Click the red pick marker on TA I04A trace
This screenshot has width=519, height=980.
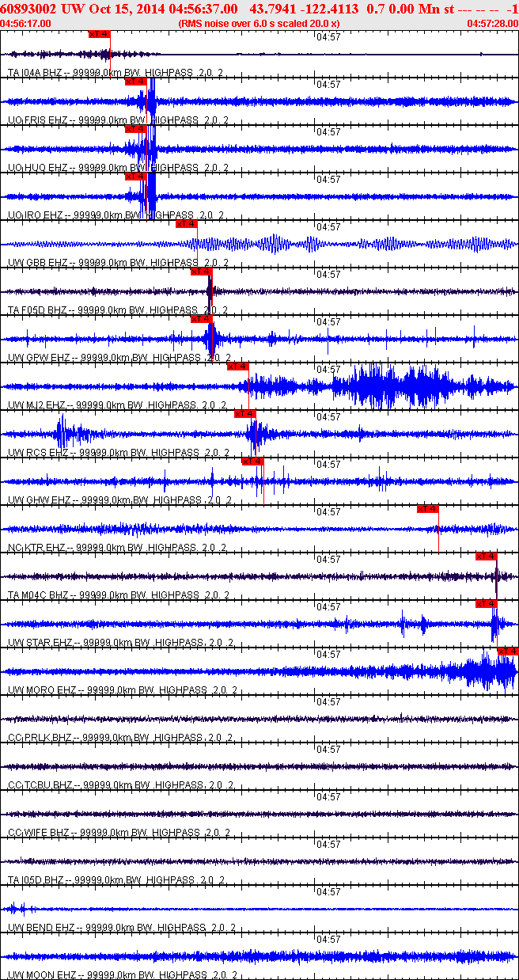point(100,34)
